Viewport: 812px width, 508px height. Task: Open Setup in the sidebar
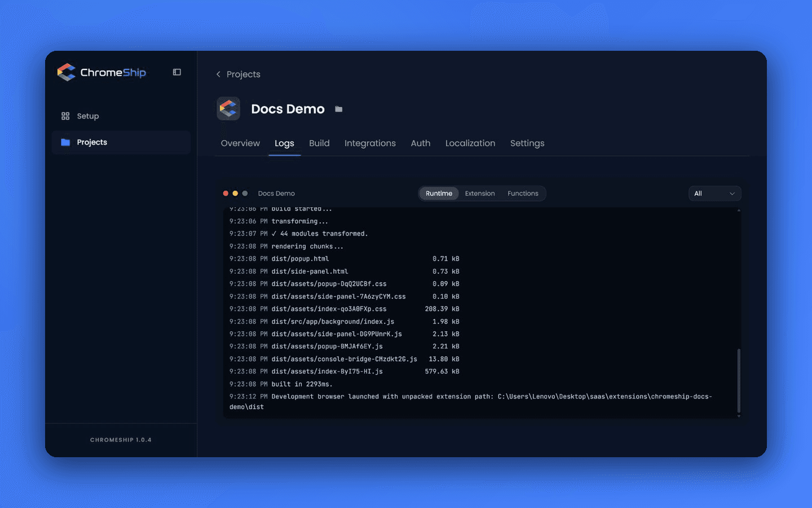121,116
